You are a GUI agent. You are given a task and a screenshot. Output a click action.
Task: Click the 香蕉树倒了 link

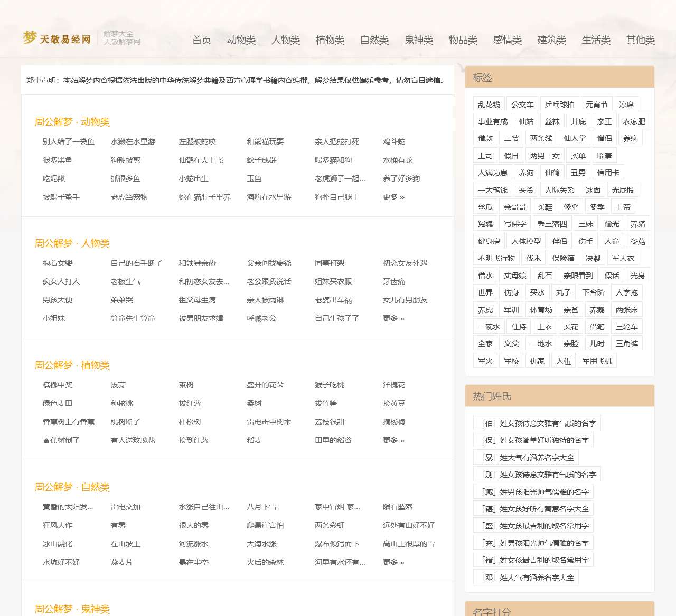[61, 440]
